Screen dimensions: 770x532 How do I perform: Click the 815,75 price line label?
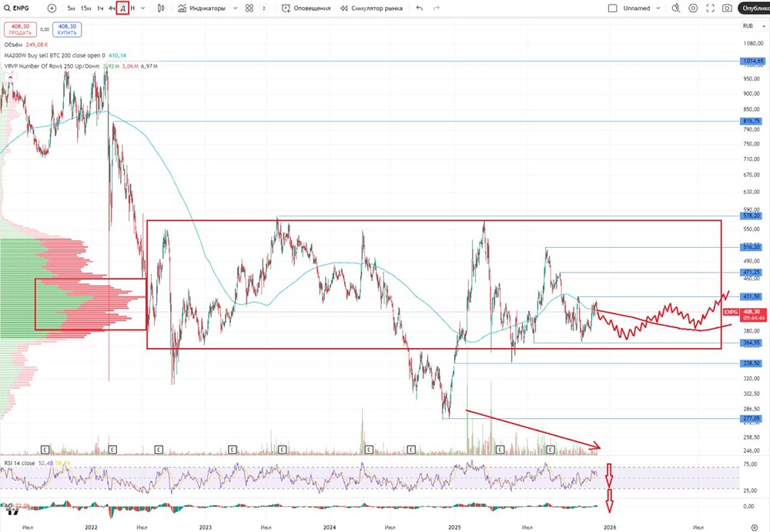pos(752,121)
